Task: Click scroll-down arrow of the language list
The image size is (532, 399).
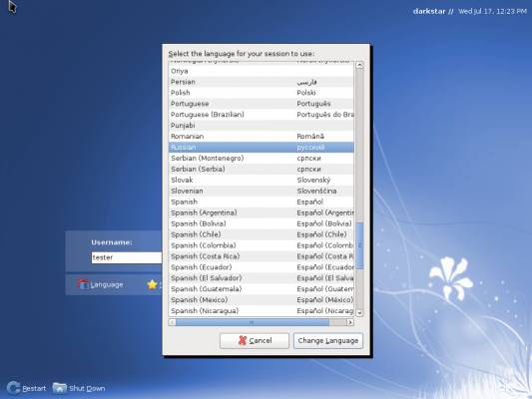Action: (359, 312)
